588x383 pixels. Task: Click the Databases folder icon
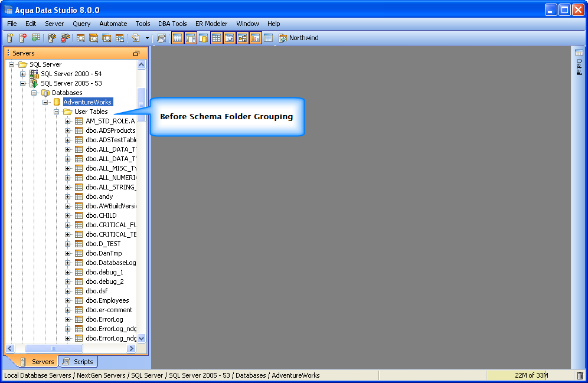coord(45,93)
